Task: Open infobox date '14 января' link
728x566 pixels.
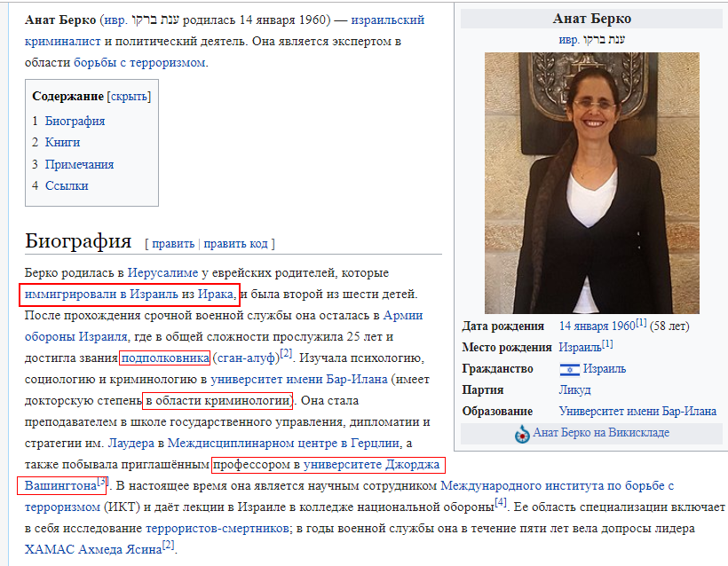Action: coord(583,326)
